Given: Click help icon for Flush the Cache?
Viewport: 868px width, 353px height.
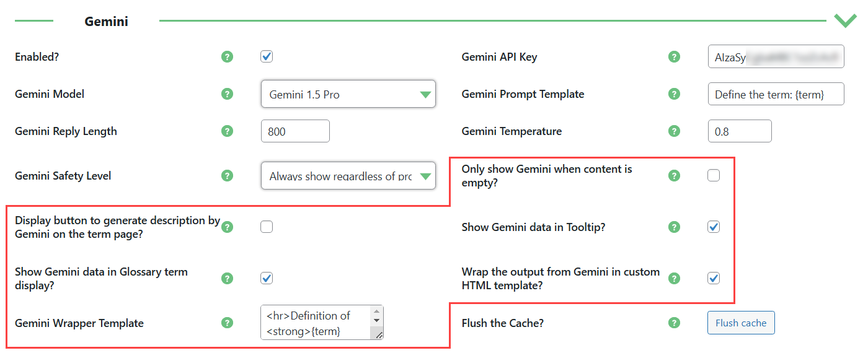Looking at the screenshot, I should [675, 323].
